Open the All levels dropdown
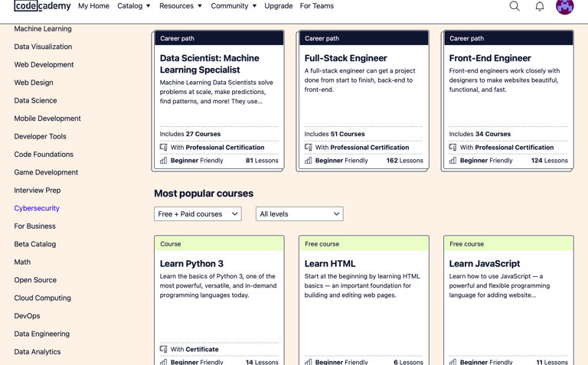 tap(299, 214)
